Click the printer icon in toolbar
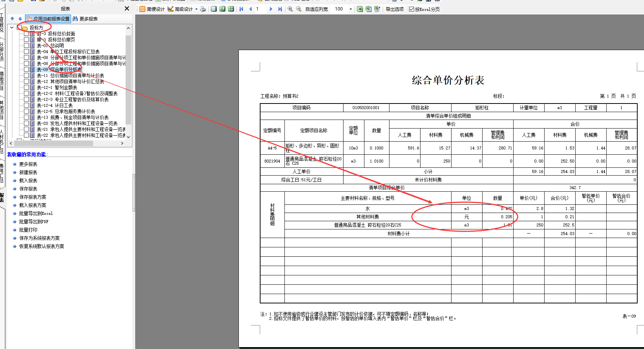This screenshot has width=644, height=349. [203, 9]
